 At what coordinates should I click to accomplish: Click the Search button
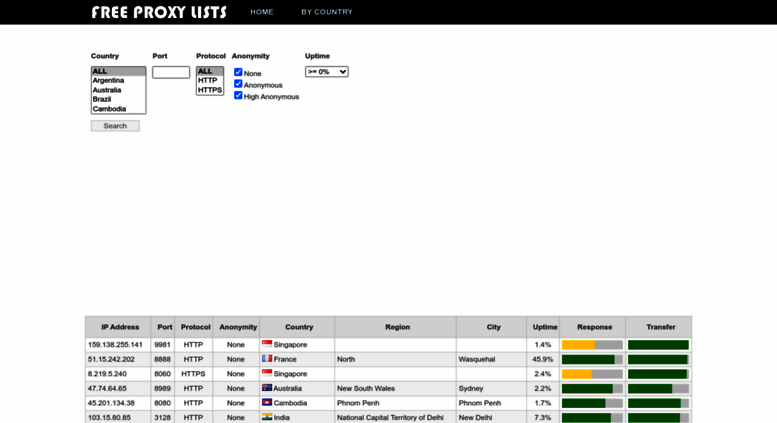point(115,126)
